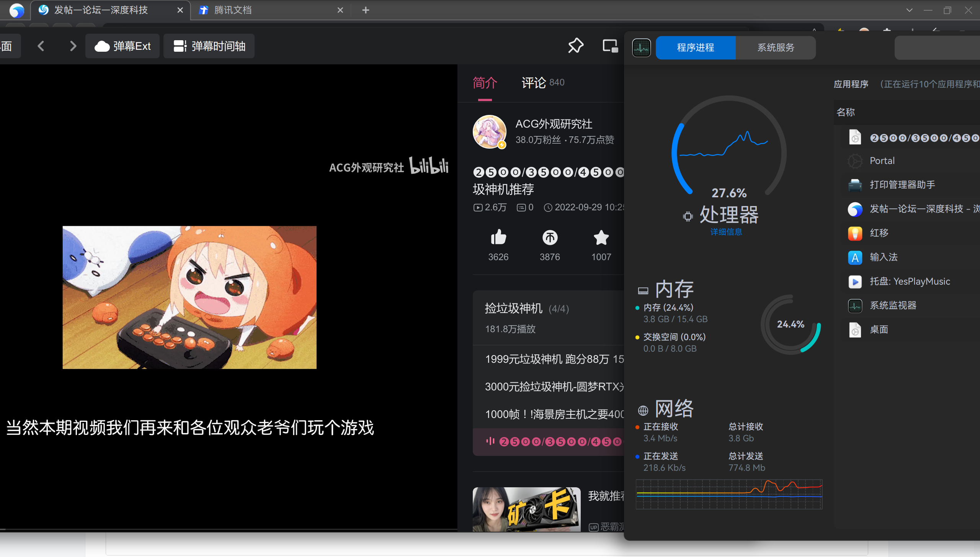The image size is (980, 557).
Task: Switch to the 系统服务 tab
Action: [775, 47]
